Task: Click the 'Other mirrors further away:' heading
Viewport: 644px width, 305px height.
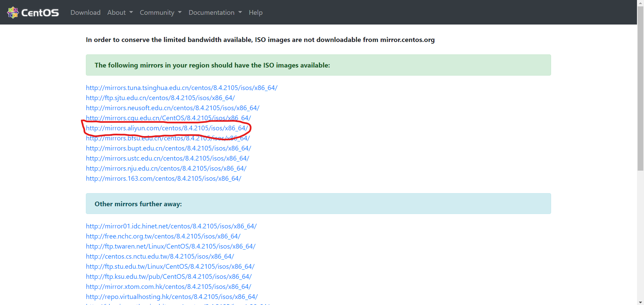Action: [x=138, y=204]
